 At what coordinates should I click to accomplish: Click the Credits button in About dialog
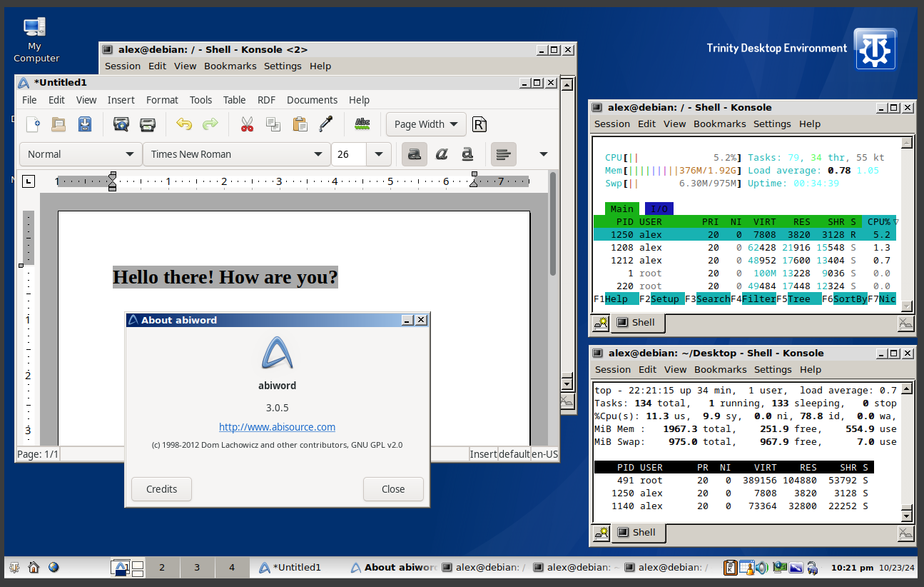point(161,489)
